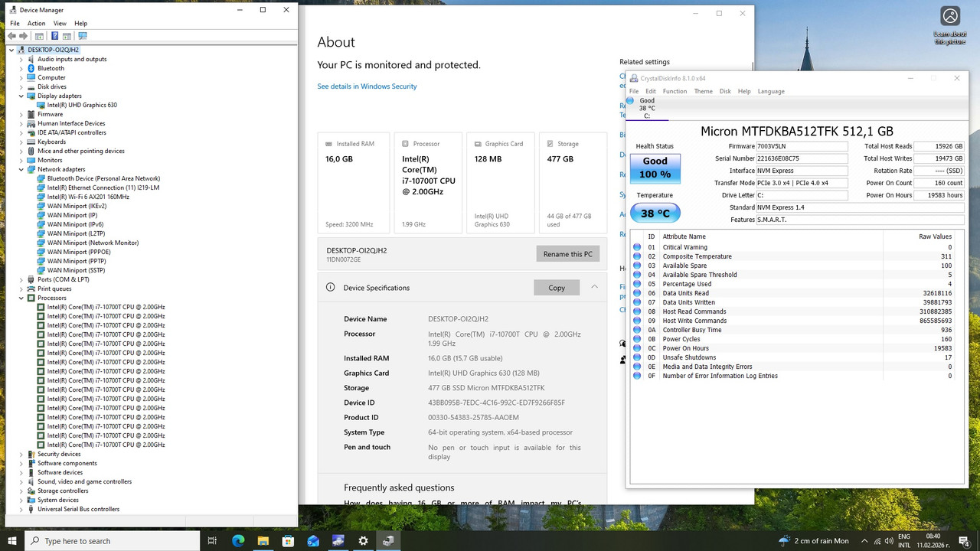
Task: Click the Device Manager taskbar icon
Action: [389, 540]
